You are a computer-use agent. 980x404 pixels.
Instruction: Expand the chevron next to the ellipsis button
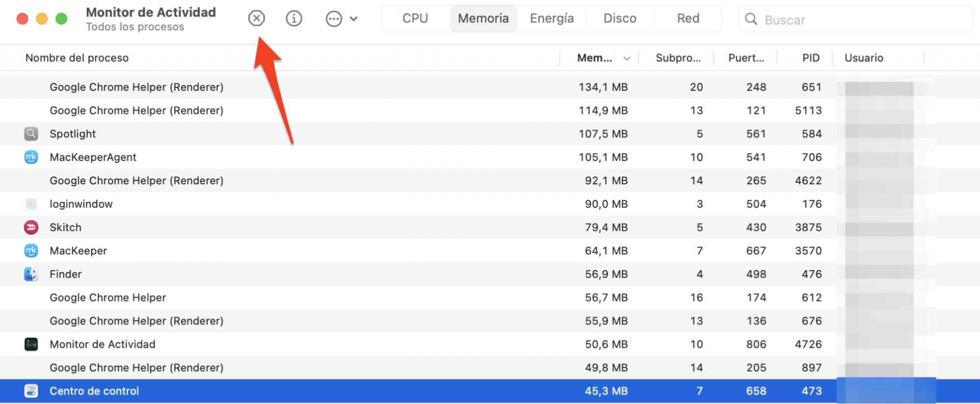tap(354, 19)
